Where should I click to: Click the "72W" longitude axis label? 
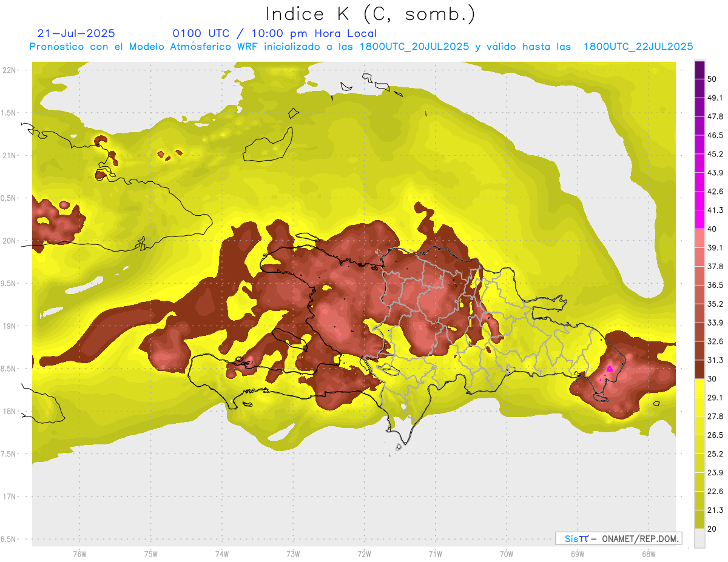point(364,554)
